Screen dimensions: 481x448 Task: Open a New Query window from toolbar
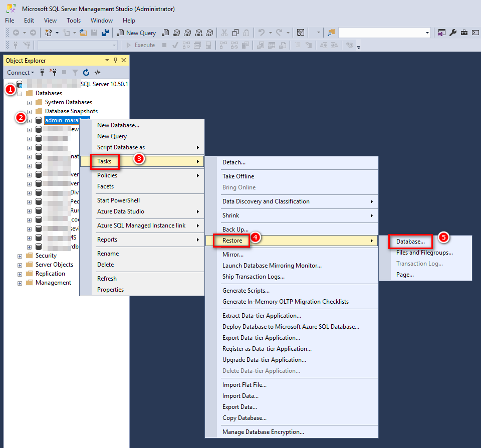click(x=136, y=32)
